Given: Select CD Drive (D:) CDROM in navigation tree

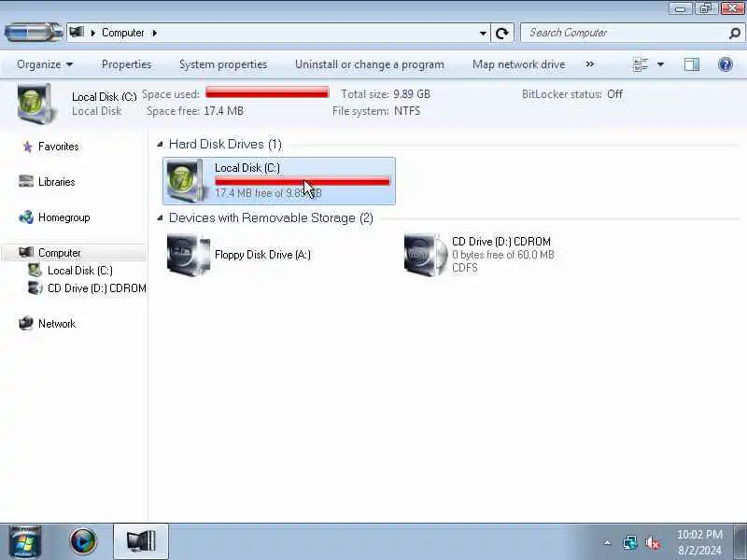Looking at the screenshot, I should coord(97,288).
